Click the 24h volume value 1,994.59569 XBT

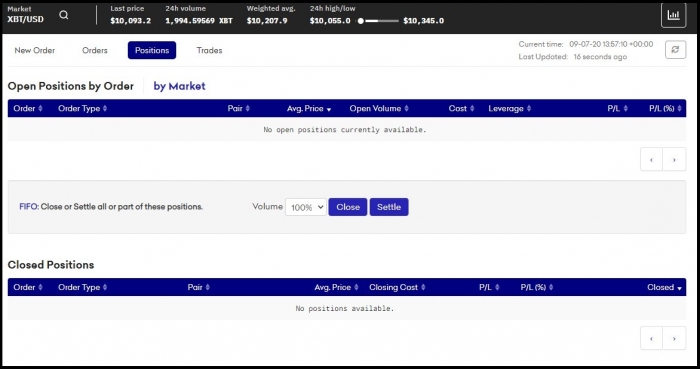tap(199, 21)
